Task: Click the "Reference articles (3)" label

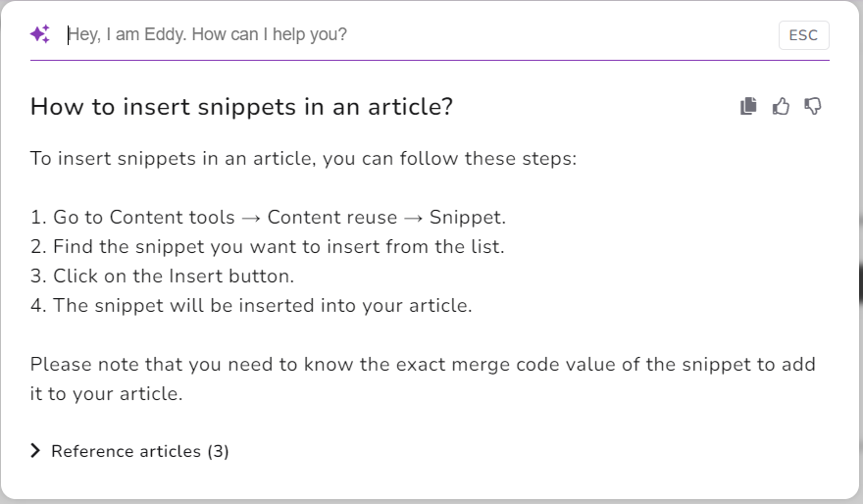Action: pos(140,451)
